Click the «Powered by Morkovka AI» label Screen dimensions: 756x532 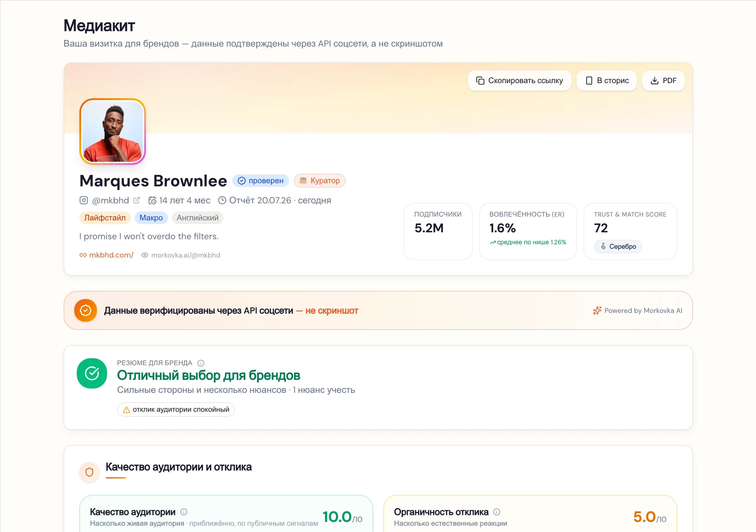pyautogui.click(x=643, y=311)
